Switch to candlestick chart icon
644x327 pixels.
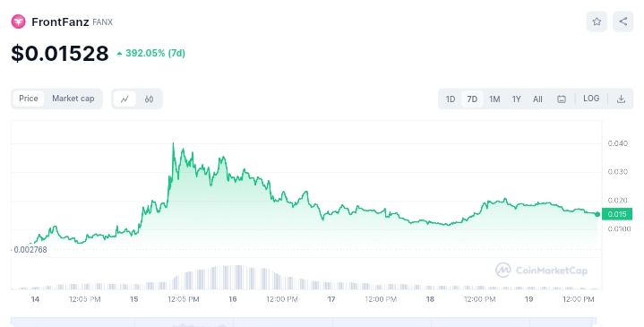tap(149, 99)
